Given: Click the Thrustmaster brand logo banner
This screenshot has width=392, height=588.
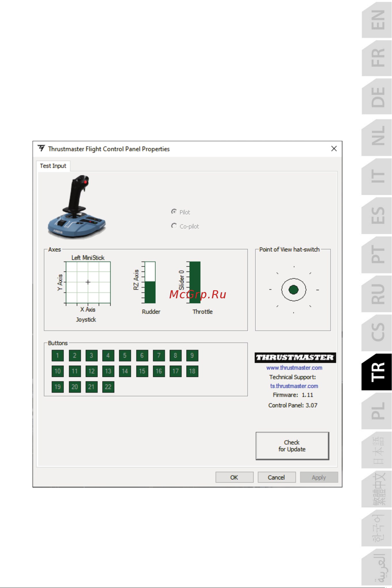Looking at the screenshot, I should pos(295,358).
